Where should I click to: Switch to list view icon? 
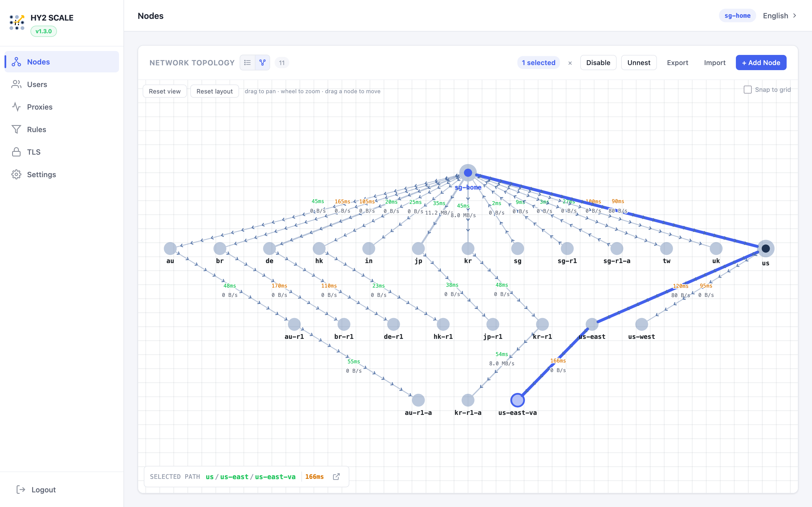pos(247,63)
